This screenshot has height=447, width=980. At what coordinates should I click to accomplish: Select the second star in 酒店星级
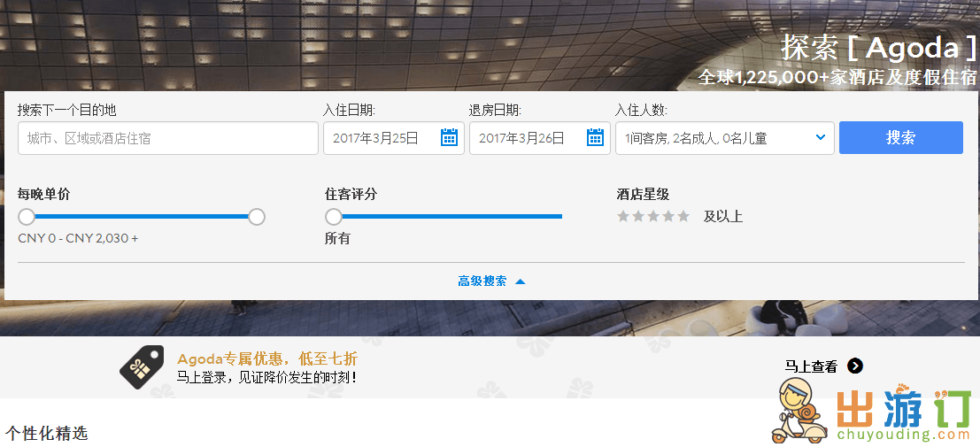[x=638, y=216]
